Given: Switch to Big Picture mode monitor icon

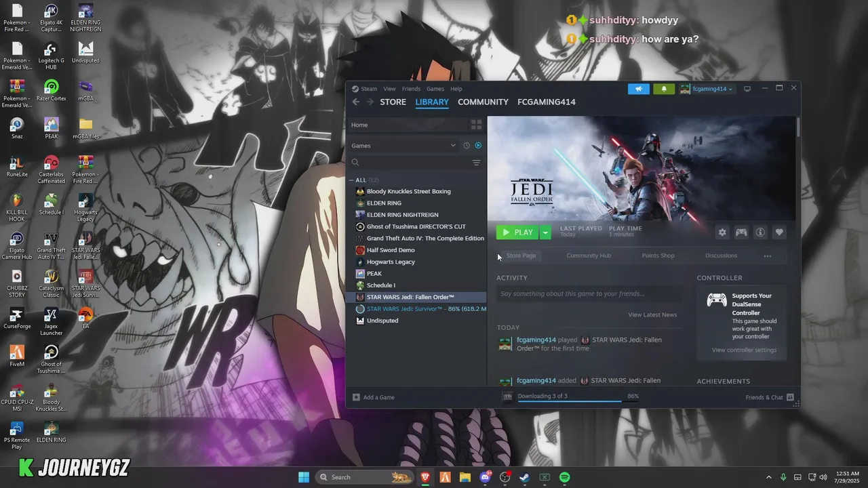Looking at the screenshot, I should (747, 89).
